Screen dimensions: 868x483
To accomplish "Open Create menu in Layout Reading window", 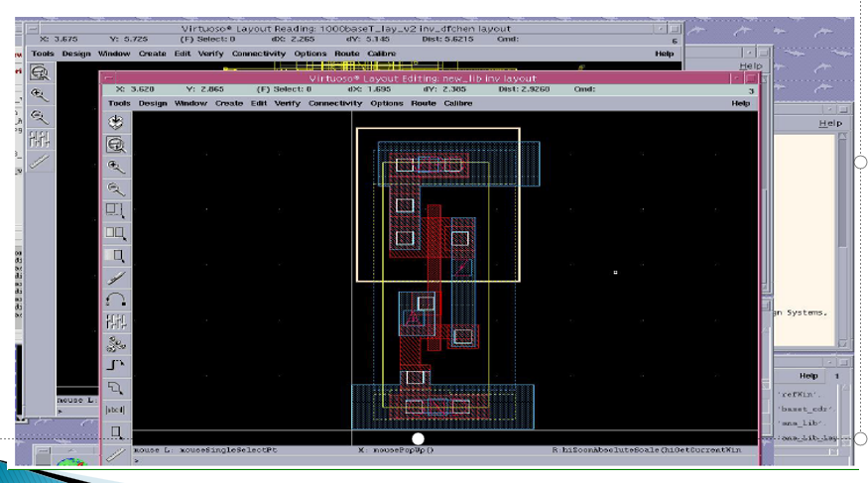I will pyautogui.click(x=152, y=54).
